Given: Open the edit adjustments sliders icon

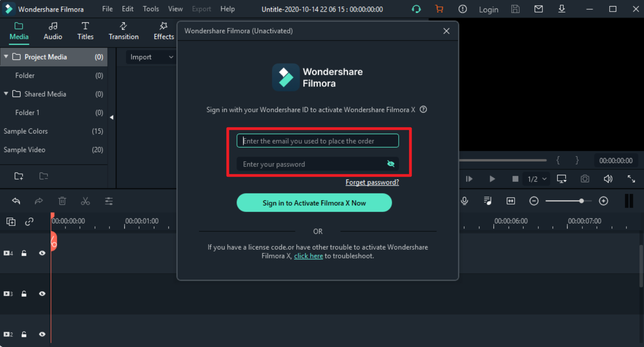Looking at the screenshot, I should [x=108, y=201].
